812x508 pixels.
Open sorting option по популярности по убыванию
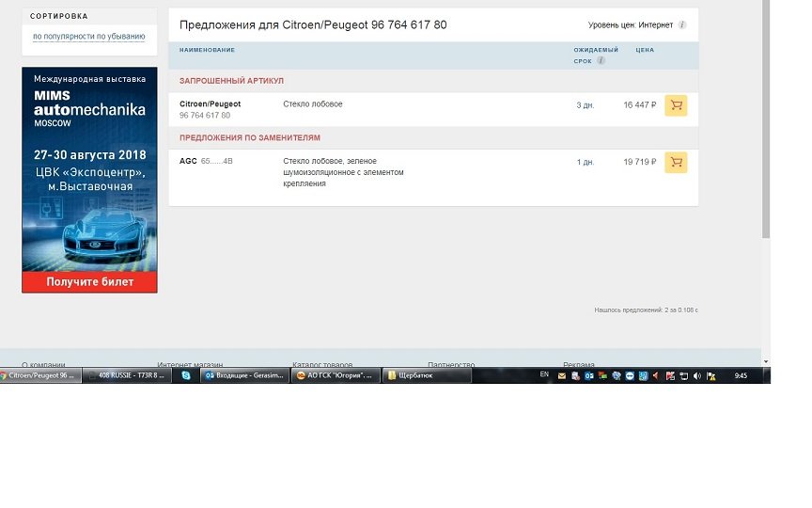[x=88, y=37]
